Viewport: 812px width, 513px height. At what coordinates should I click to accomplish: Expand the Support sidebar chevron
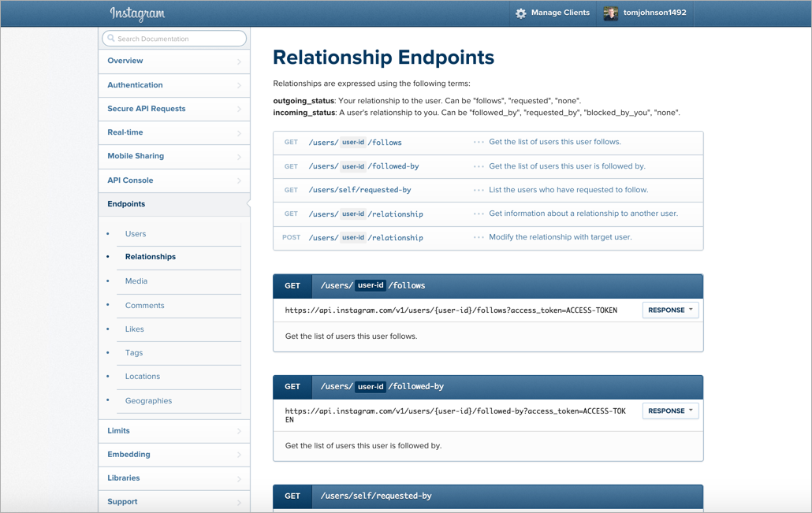coord(239,502)
